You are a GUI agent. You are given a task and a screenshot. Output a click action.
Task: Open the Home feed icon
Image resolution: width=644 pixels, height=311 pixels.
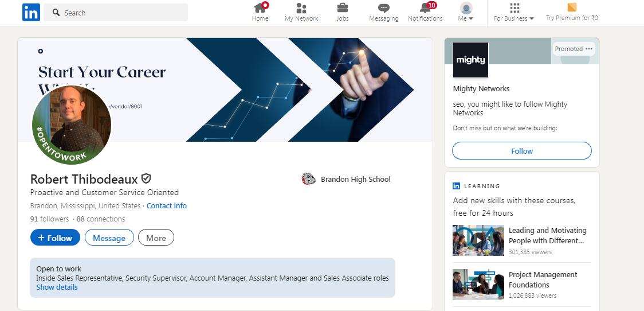260,7
